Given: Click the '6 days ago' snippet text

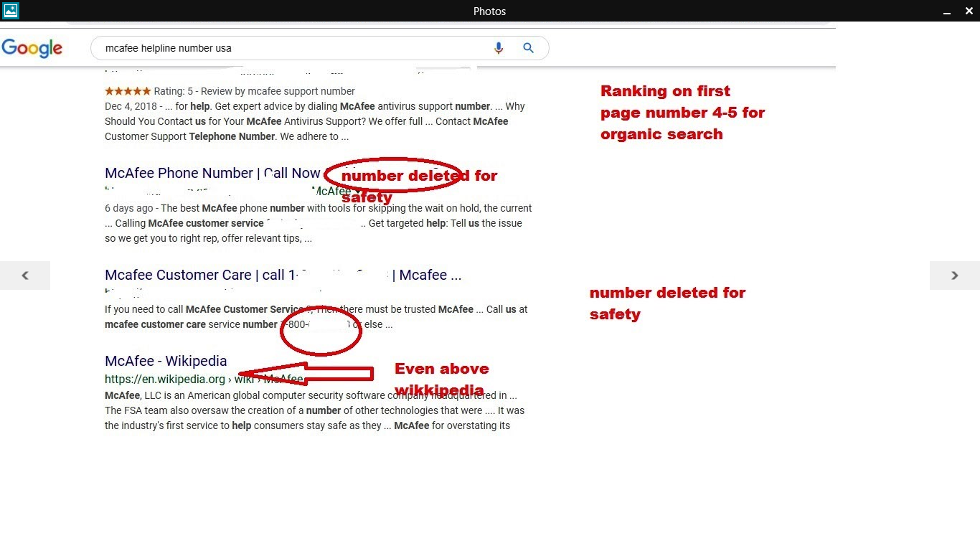Looking at the screenshot, I should click(129, 208).
